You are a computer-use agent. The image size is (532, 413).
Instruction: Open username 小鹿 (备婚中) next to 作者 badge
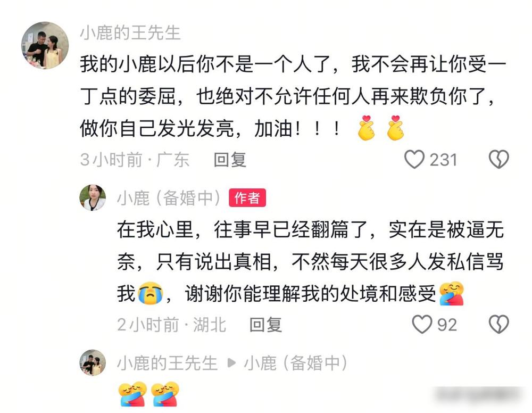pos(169,198)
